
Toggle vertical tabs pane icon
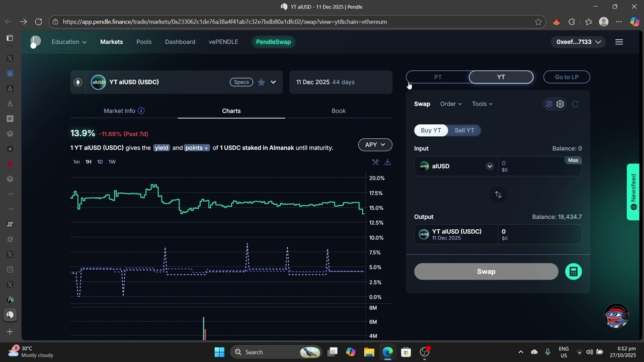10,38
